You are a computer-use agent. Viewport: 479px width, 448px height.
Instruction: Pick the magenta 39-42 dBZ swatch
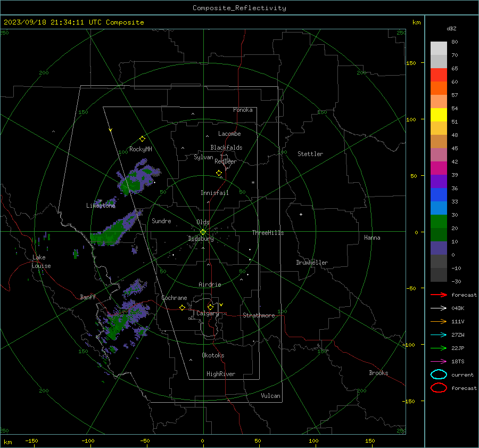(x=439, y=168)
